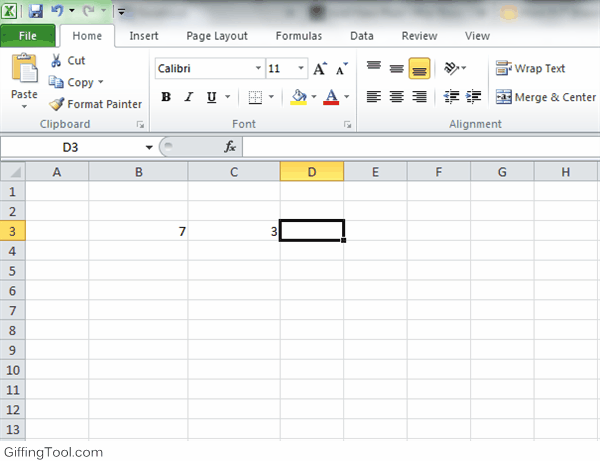Cut the selection with scissors icon

[x=56, y=60]
